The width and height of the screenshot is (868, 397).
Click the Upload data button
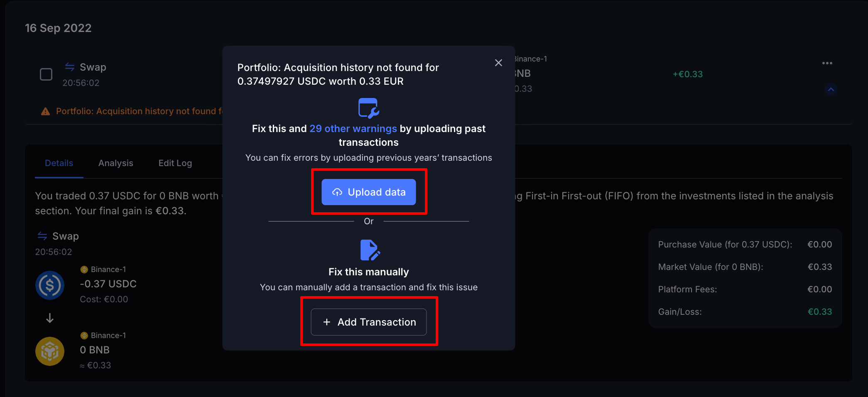(368, 192)
